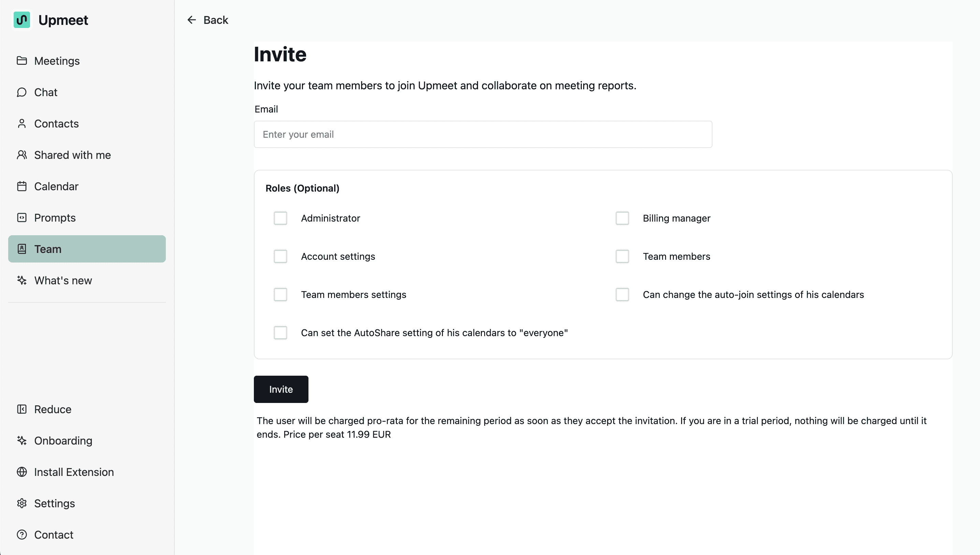Image resolution: width=980 pixels, height=555 pixels.
Task: Select the Team members role checkbox
Action: [622, 257]
